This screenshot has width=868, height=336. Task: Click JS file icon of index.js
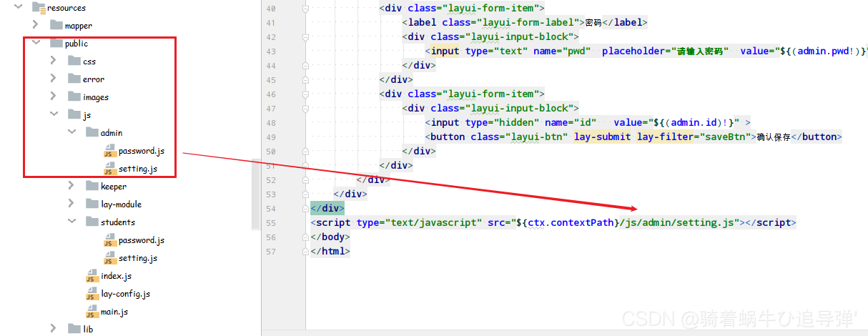pyautogui.click(x=92, y=277)
